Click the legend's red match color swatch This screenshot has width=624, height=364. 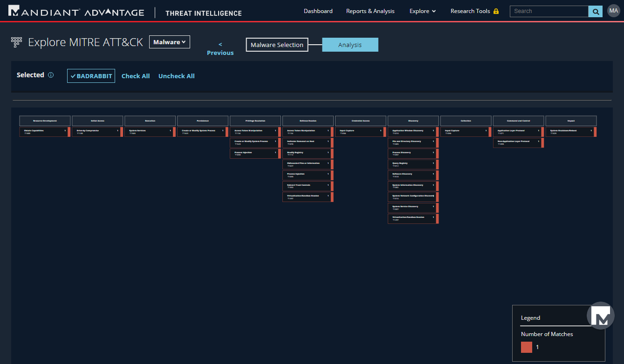(x=527, y=347)
